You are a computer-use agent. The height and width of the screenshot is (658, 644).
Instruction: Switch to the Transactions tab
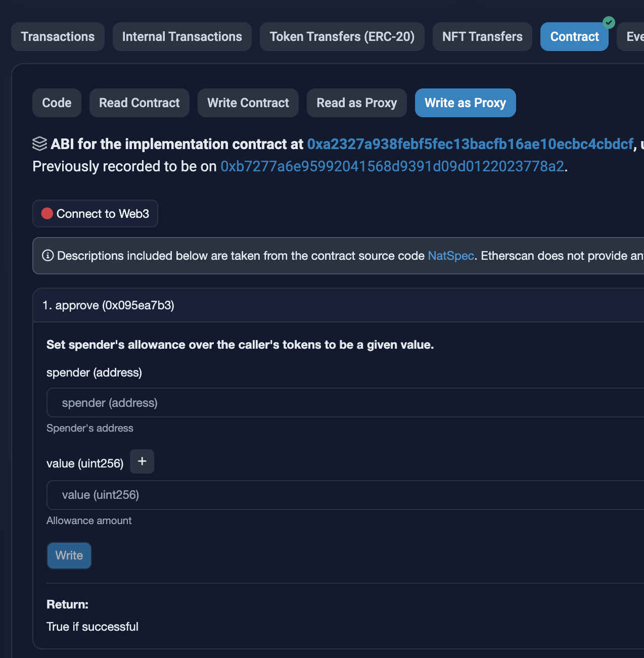(58, 36)
